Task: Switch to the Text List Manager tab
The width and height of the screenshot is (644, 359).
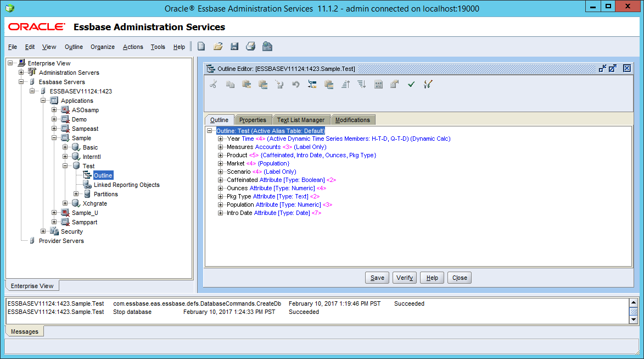Action: (301, 120)
